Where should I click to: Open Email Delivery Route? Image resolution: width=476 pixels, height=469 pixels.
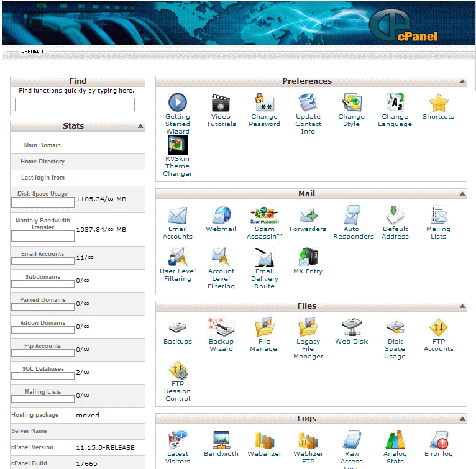point(265,268)
